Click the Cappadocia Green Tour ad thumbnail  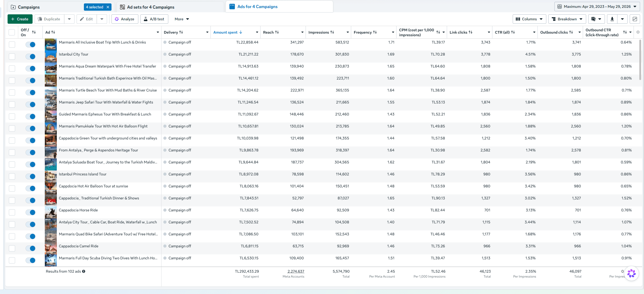click(51, 140)
